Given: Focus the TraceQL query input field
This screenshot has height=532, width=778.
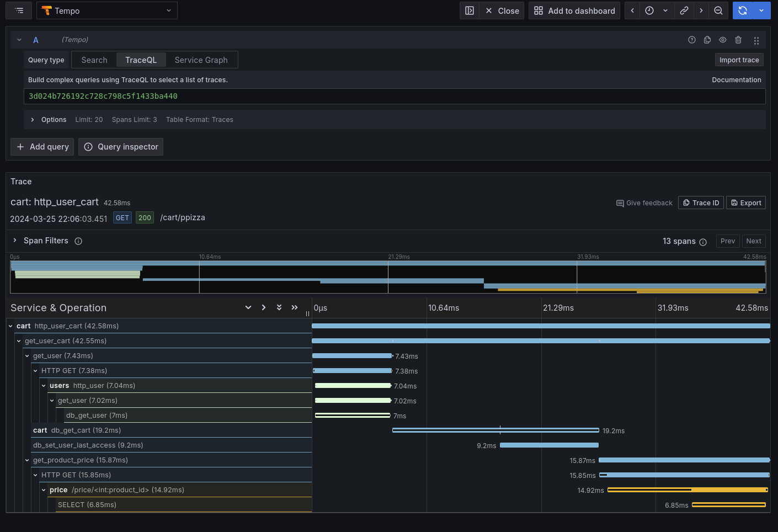Looking at the screenshot, I should (x=395, y=96).
